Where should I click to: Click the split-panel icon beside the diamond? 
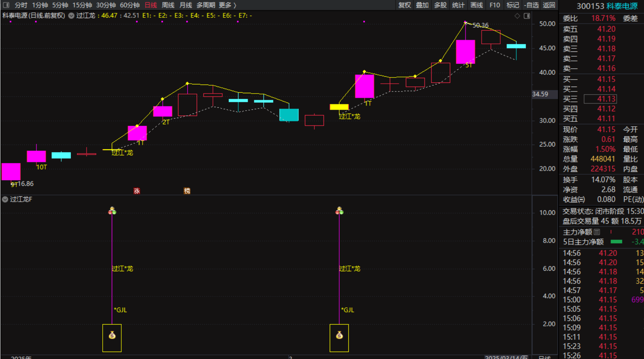pyautogui.click(x=527, y=16)
